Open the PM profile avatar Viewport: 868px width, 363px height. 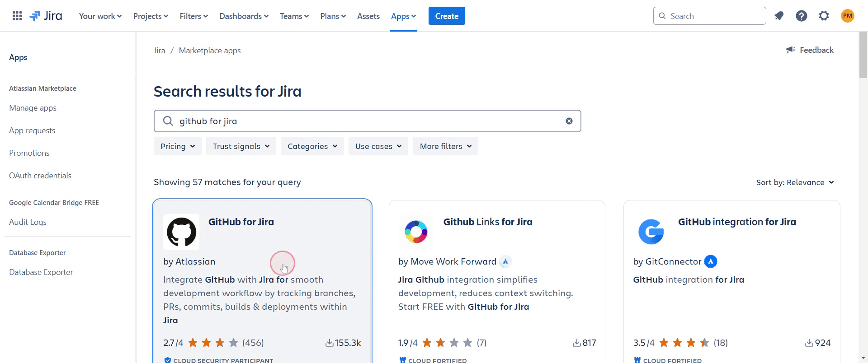click(x=847, y=16)
